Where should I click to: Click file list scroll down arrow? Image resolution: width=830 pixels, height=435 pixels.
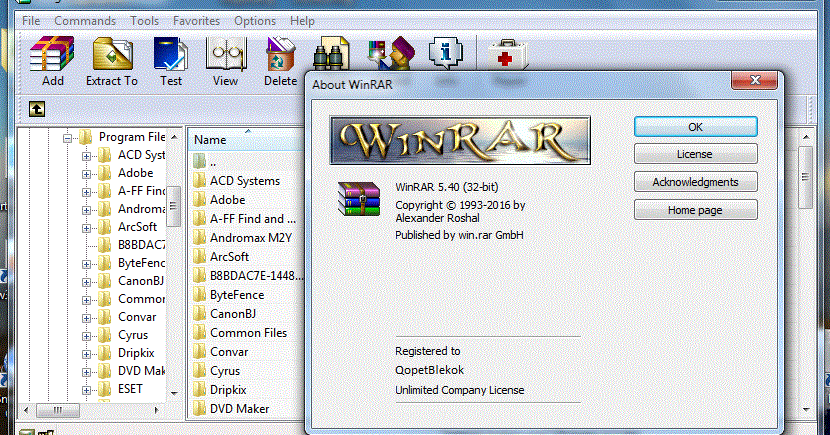click(x=806, y=410)
